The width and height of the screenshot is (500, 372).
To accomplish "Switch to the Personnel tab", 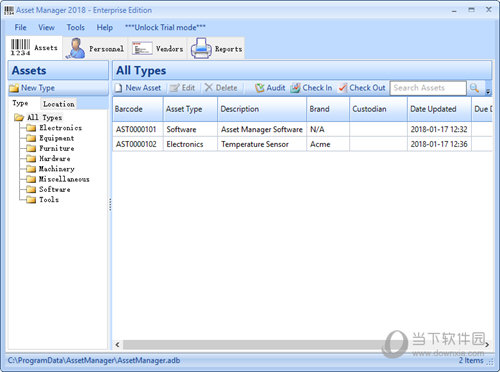I will point(95,49).
